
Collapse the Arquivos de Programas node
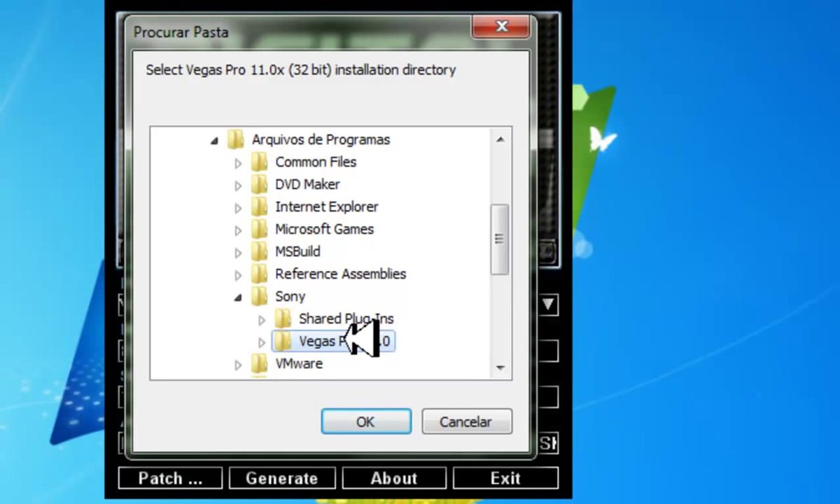click(x=214, y=141)
